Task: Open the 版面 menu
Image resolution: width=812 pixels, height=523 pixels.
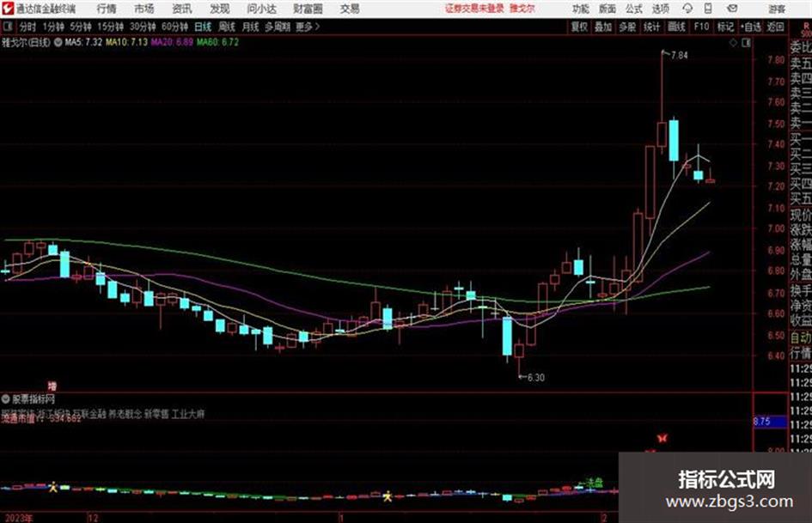Action: pyautogui.click(x=607, y=9)
